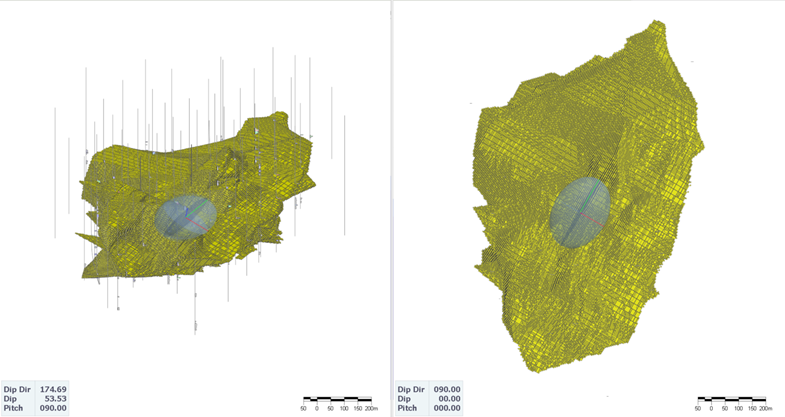
Task: Click the Dip label beside 53.53
Action: click(11, 398)
